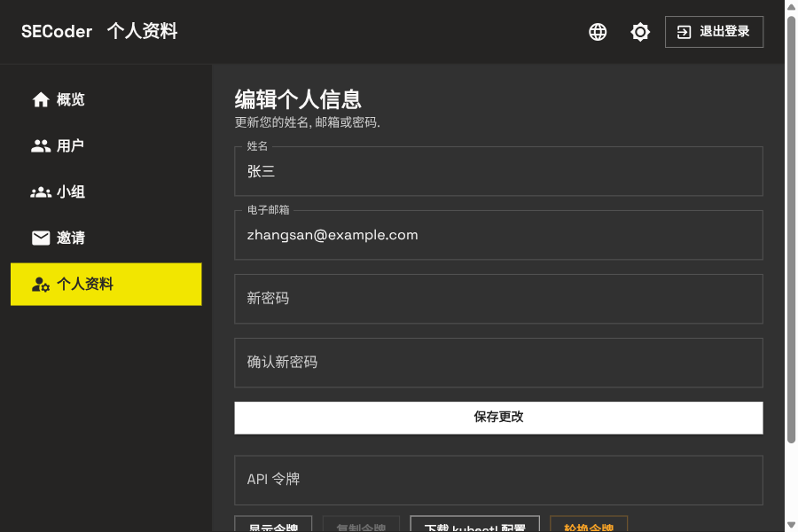The width and height of the screenshot is (798, 532).
Task: Click the groups icon beside 小组
Action: point(41,192)
